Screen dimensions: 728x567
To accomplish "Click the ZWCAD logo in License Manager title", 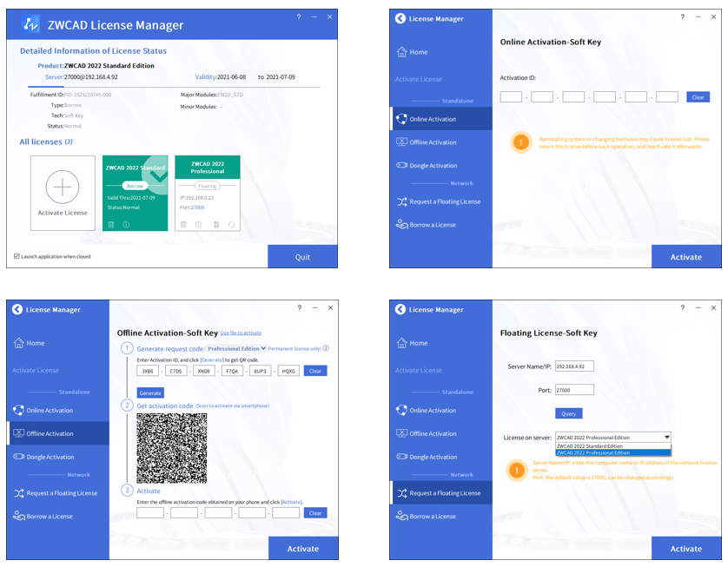I will pyautogui.click(x=30, y=23).
